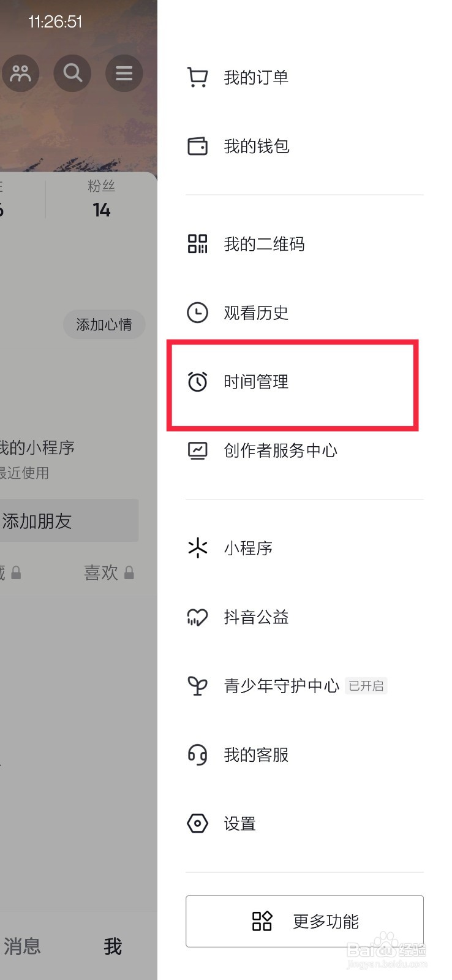Open the chart monitor icon for 创作者服务中心
This screenshot has height=980, width=452.
point(197,450)
